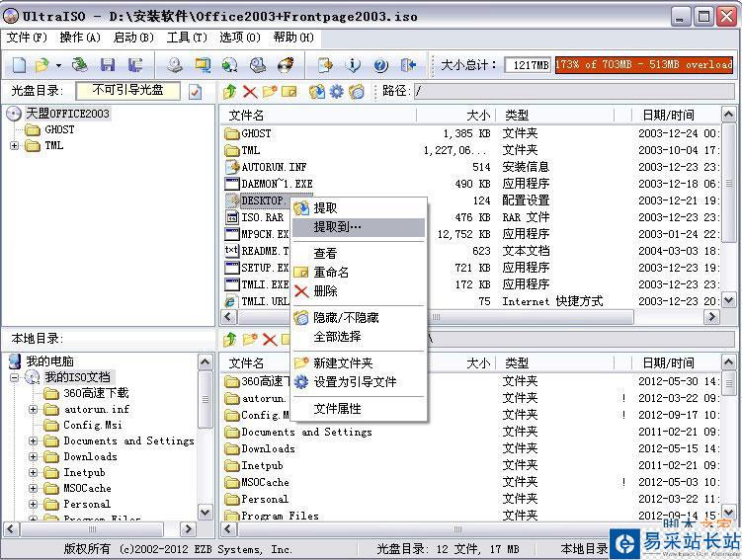Click the Up folder icon in disc toolbar
This screenshot has height=560, width=742.
click(230, 91)
